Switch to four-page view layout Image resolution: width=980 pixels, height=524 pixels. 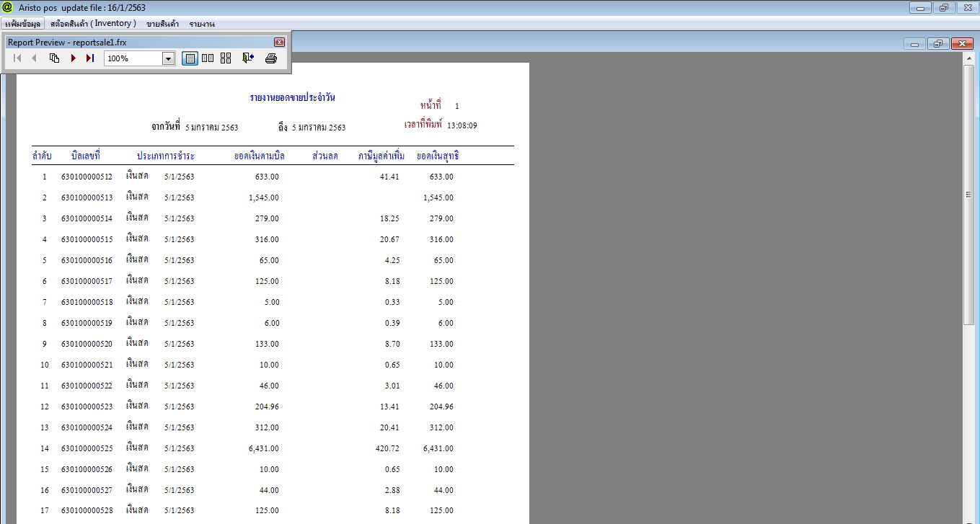[x=226, y=58]
